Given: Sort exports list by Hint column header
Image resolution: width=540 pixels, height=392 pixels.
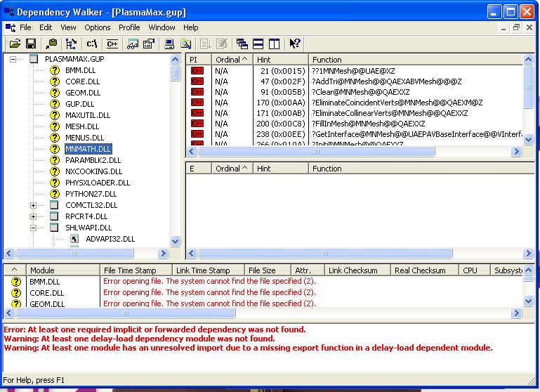Looking at the screenshot, I should click(280, 169).
